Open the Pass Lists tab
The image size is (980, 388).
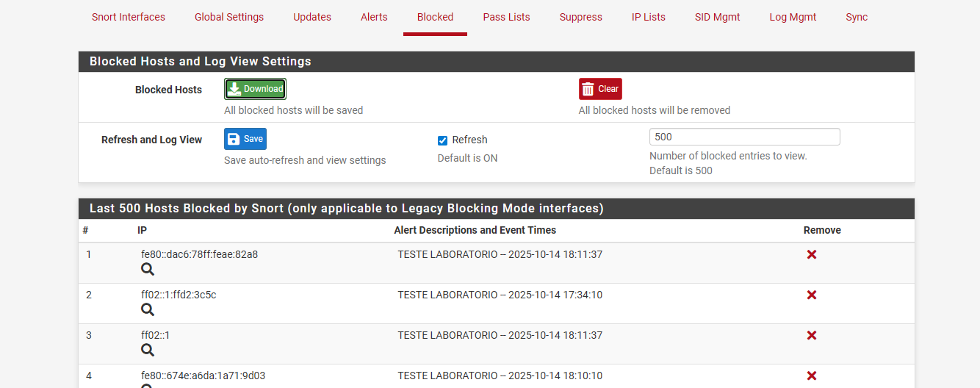506,17
